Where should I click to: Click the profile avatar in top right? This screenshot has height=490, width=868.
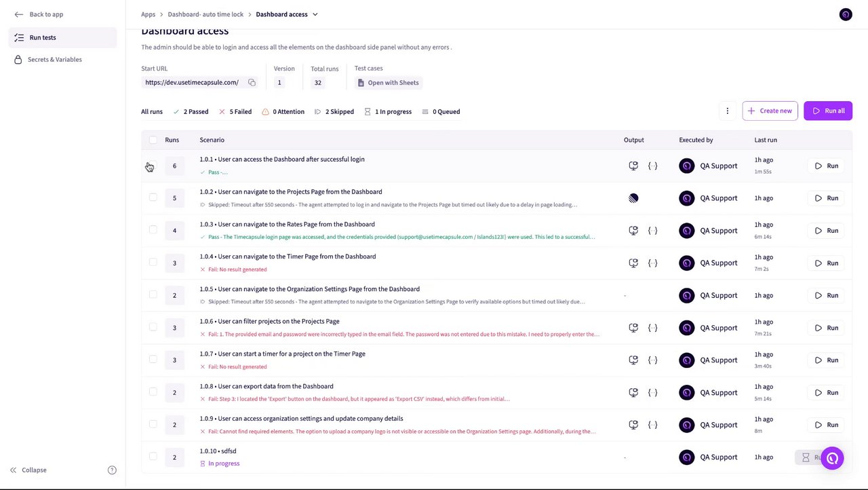[845, 14]
